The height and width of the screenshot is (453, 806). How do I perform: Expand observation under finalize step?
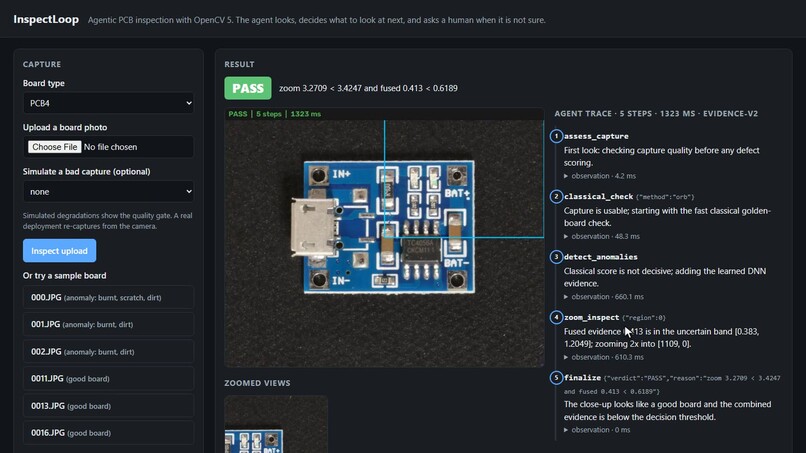[597, 430]
